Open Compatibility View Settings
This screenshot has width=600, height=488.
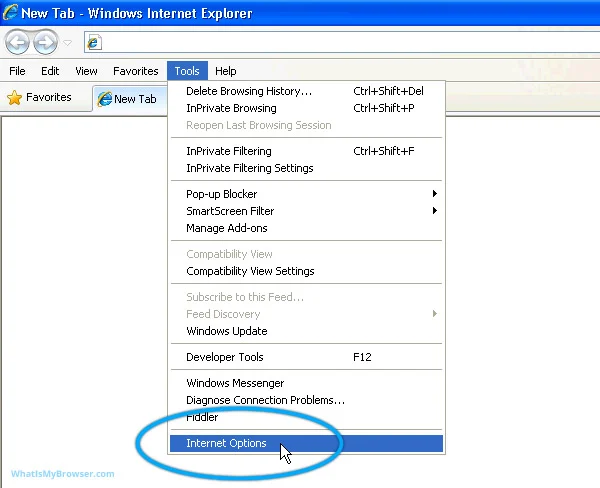[307, 271]
